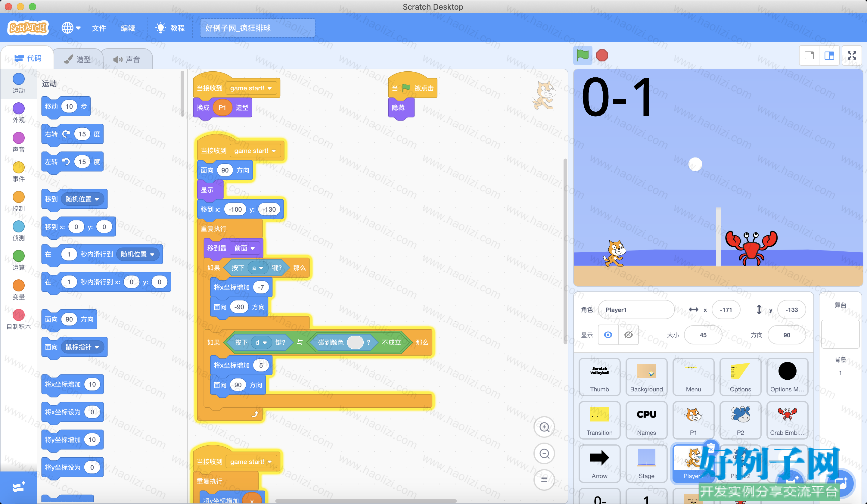Select the 侦测 block category

pyautogui.click(x=19, y=231)
